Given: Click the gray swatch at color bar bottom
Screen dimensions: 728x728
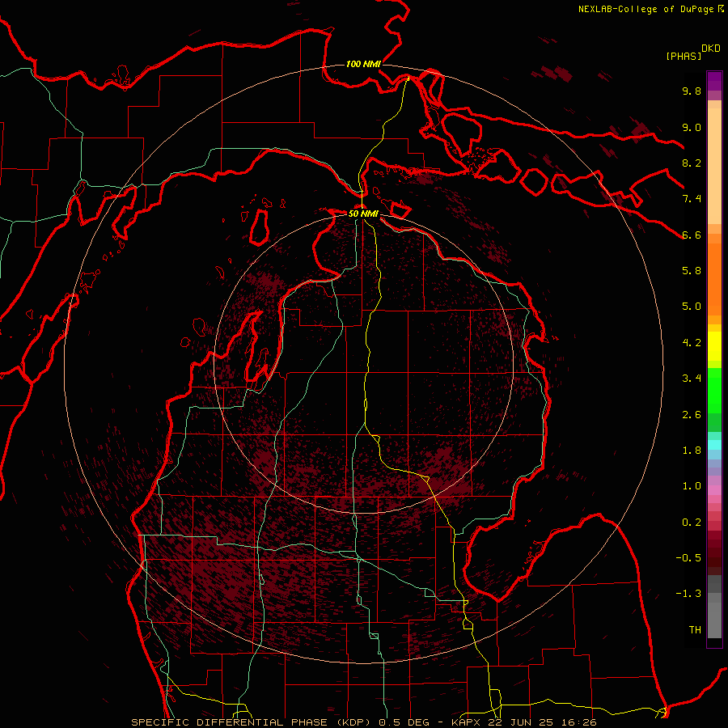Looking at the screenshot, I should 714,617.
